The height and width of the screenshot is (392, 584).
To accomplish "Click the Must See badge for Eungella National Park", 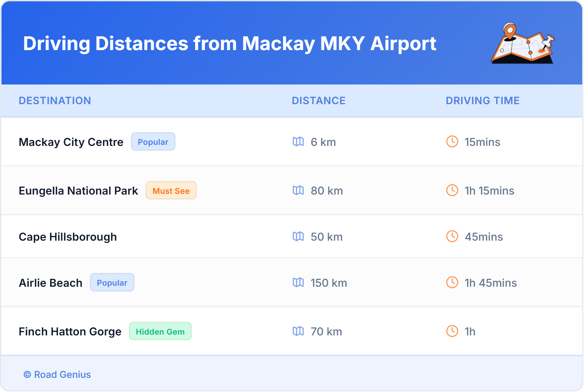I will pos(171,190).
